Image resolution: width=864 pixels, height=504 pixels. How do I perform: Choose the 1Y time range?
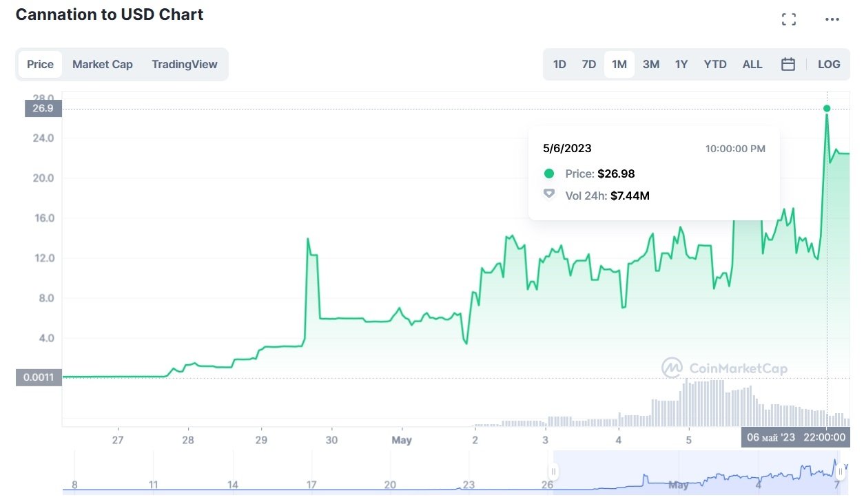(681, 64)
